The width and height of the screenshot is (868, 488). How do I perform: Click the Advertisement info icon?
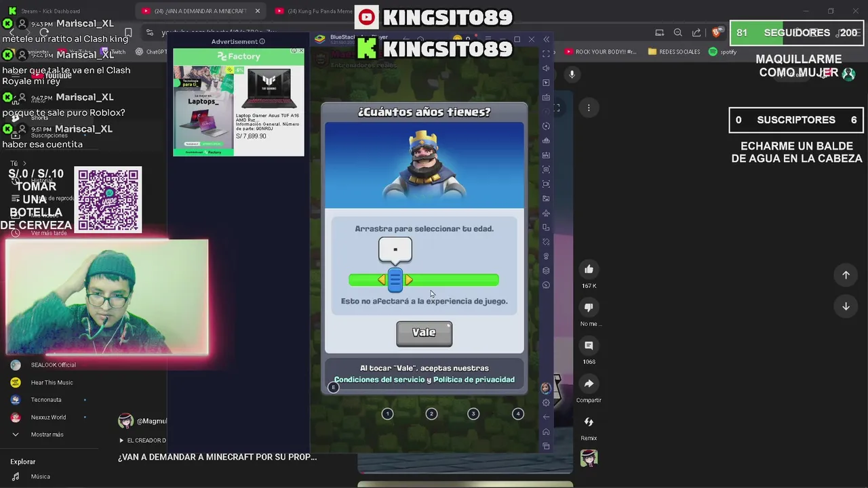tap(262, 41)
